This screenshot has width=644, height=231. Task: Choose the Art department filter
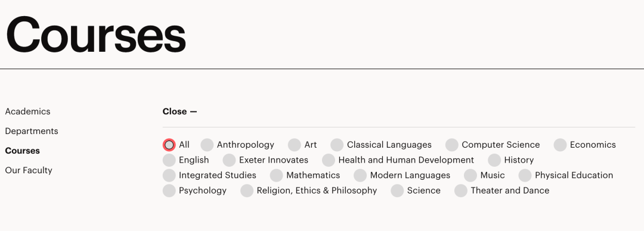(295, 145)
